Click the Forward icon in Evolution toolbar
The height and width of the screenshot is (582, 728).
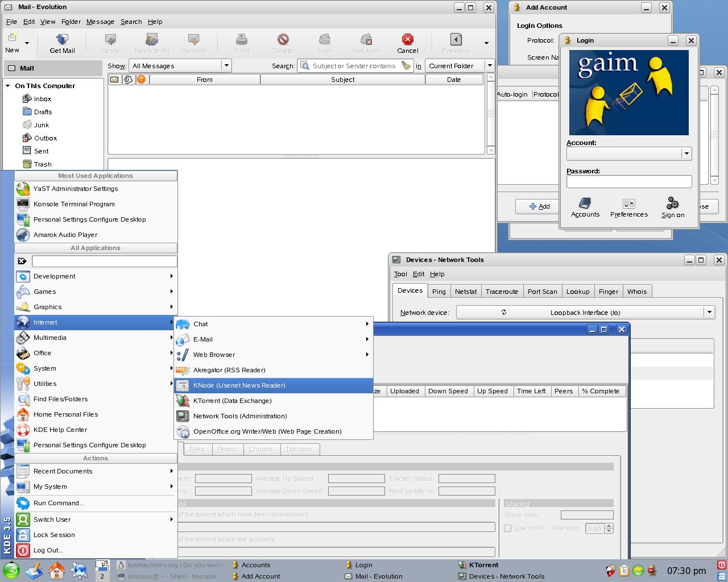point(193,39)
